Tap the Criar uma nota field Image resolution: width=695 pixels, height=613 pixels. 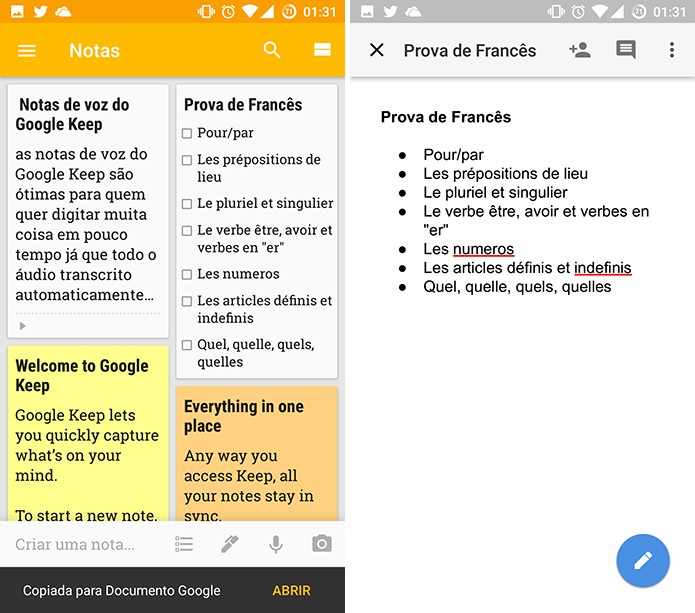pos(74,544)
